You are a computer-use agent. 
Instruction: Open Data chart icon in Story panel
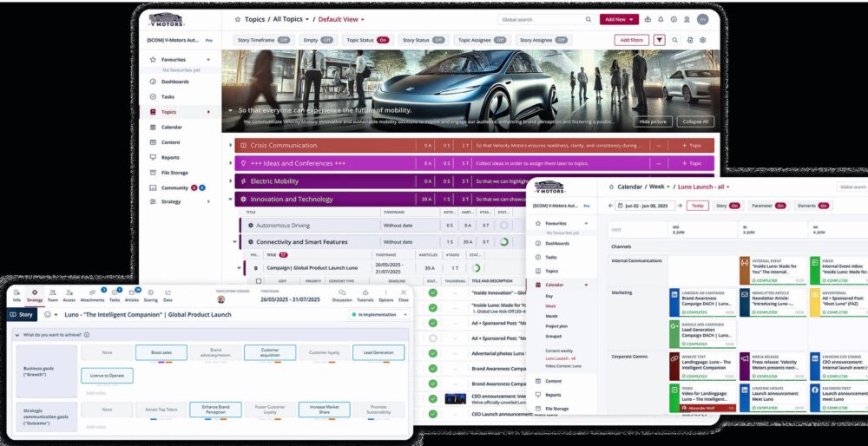[x=168, y=292]
